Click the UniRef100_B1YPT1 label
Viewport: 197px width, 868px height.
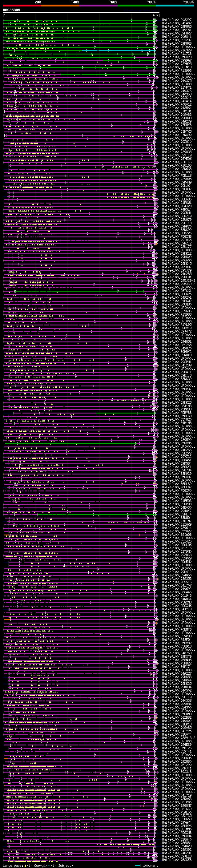click(176, 88)
